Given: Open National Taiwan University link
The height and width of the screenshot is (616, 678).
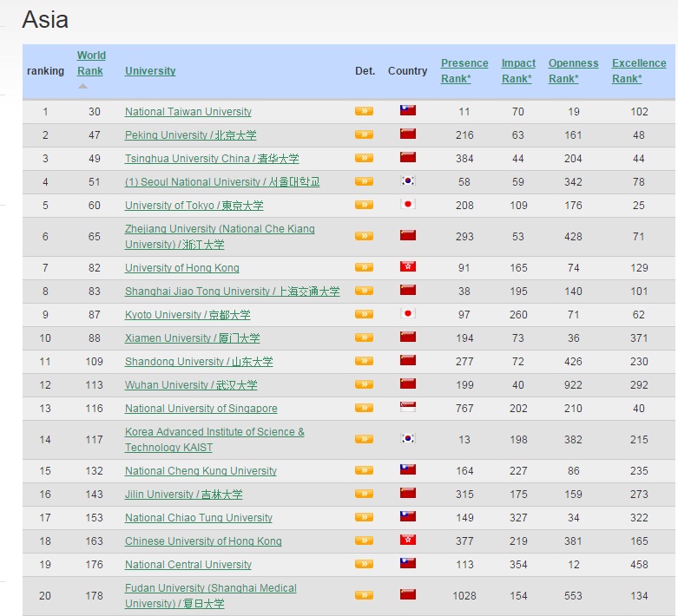Looking at the screenshot, I should pos(188,112).
